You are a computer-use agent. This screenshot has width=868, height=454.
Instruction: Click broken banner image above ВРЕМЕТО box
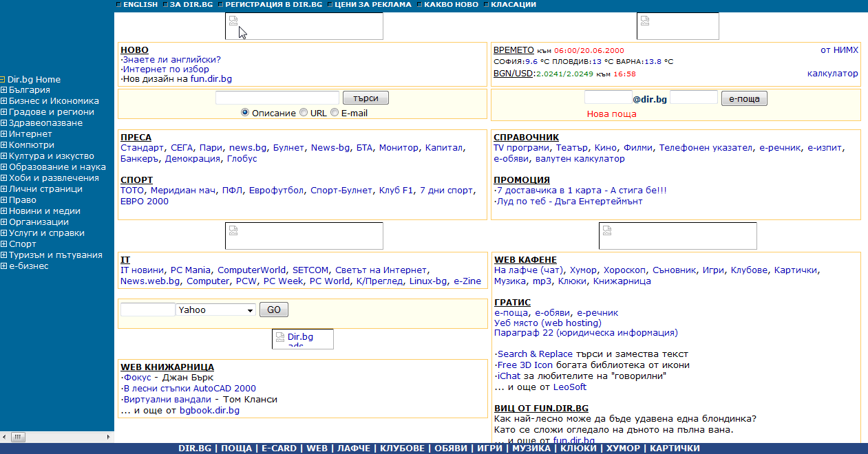(x=678, y=26)
